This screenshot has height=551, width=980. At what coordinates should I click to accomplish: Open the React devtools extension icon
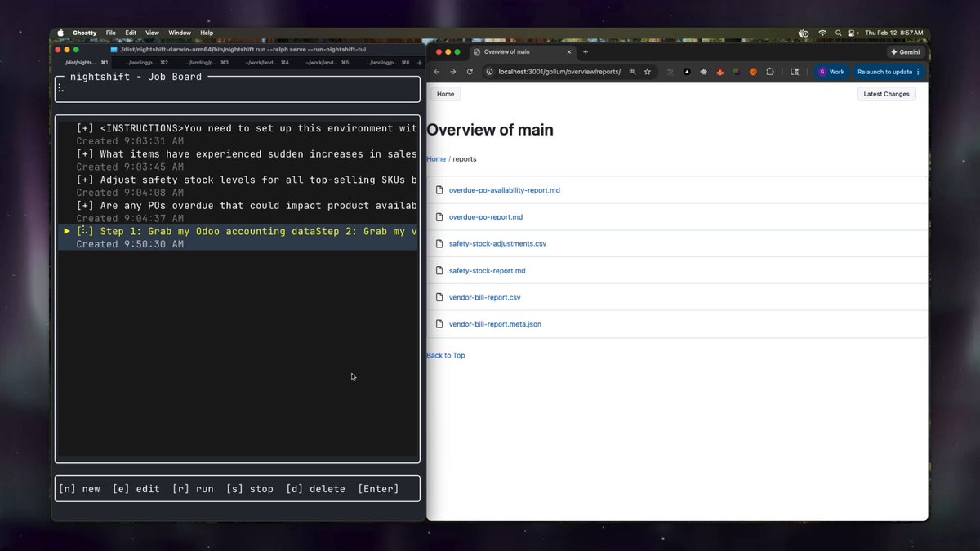tap(702, 72)
